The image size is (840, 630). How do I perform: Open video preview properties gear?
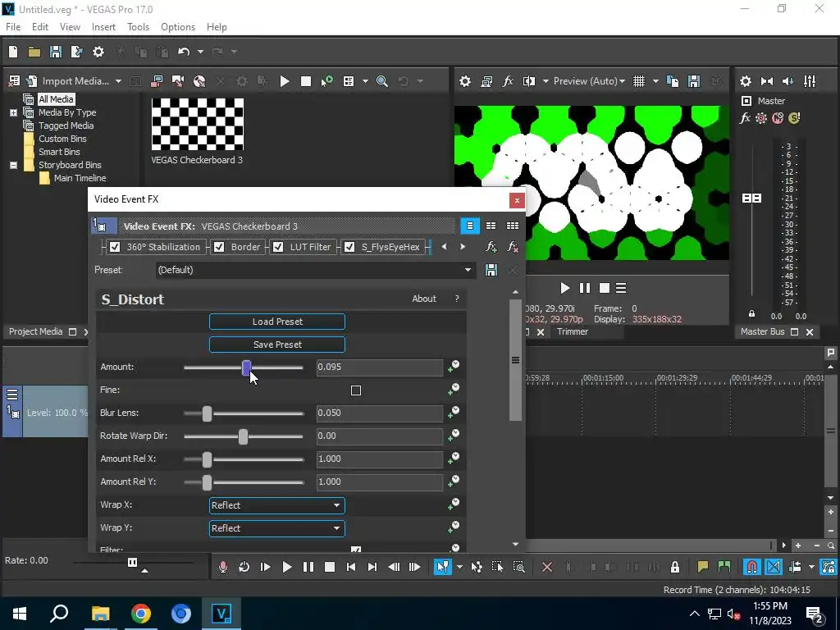(x=465, y=81)
